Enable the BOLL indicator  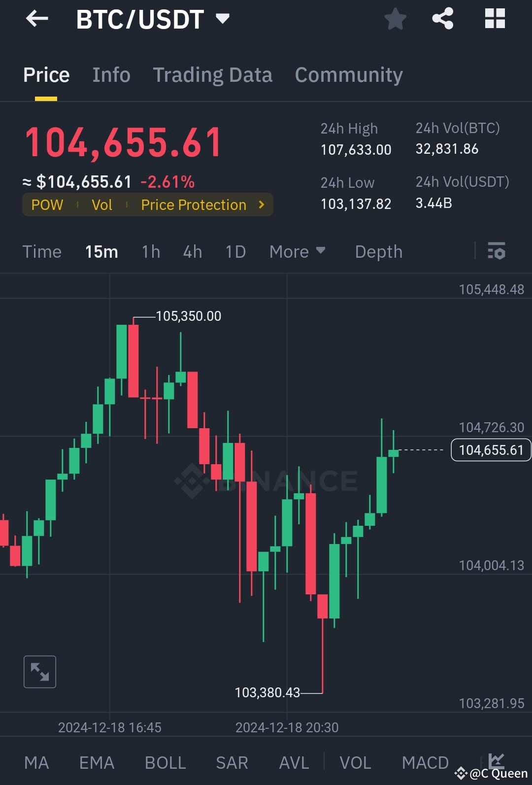coord(165,762)
